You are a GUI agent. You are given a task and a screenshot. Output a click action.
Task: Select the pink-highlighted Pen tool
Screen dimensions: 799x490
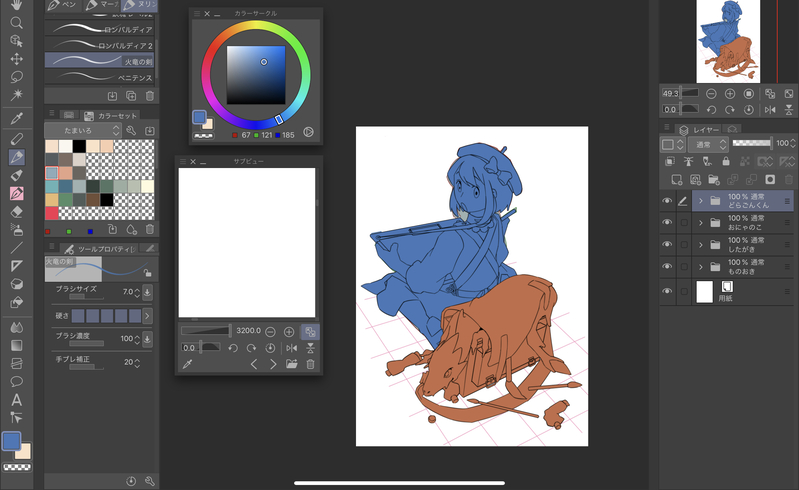(x=16, y=194)
